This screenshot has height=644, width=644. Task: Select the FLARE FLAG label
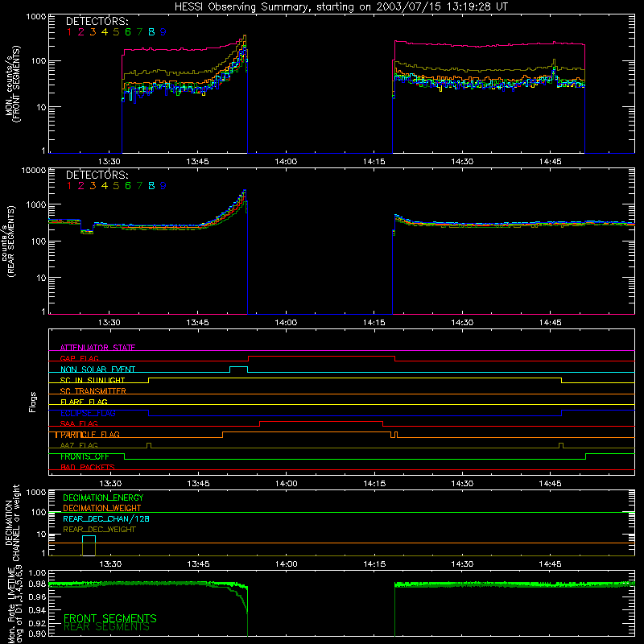84,402
